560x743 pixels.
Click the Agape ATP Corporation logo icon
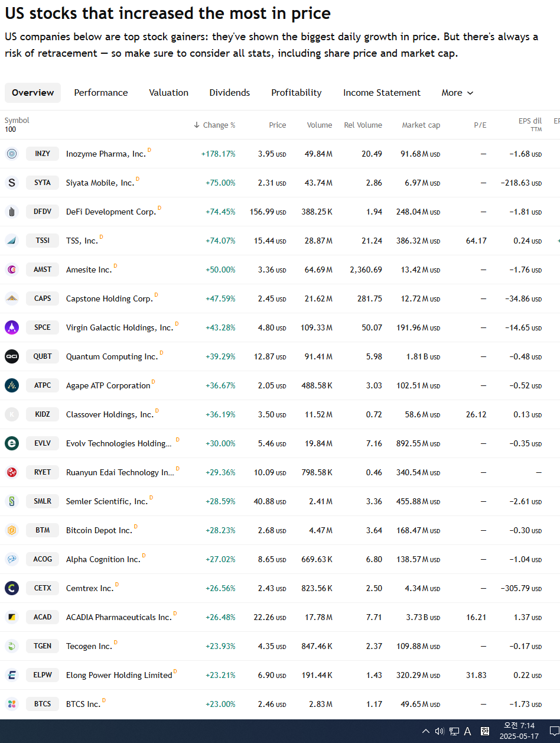click(12, 385)
